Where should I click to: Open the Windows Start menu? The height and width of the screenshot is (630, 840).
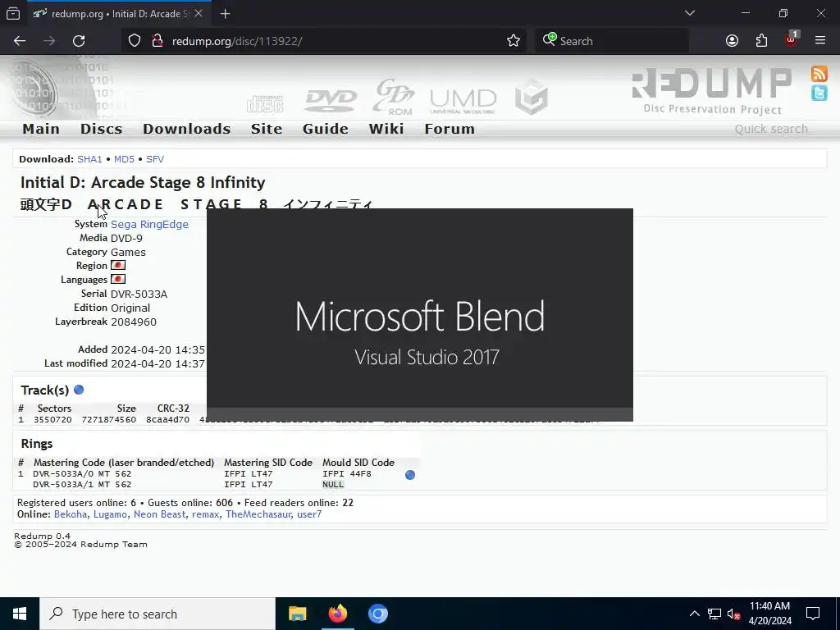[x=20, y=614]
